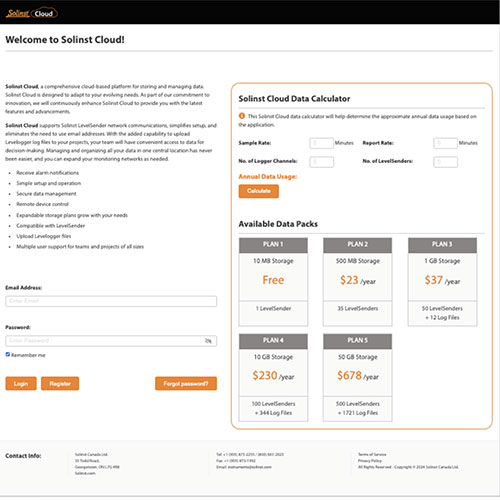500x501 pixels.
Task: Click the Password input field
Action: pyautogui.click(x=111, y=341)
